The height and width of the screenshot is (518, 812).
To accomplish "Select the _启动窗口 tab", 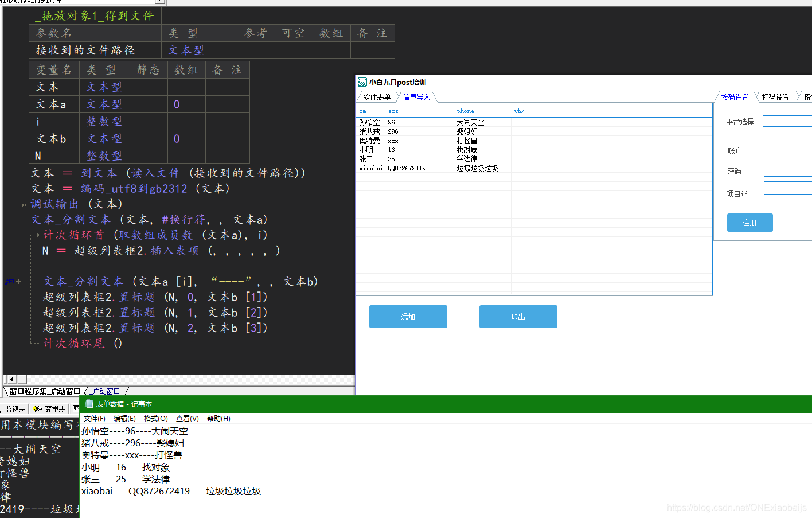I will tap(106, 391).
